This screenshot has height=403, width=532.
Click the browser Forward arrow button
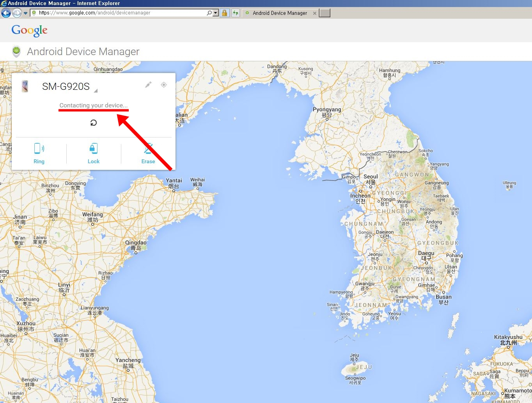pyautogui.click(x=17, y=13)
